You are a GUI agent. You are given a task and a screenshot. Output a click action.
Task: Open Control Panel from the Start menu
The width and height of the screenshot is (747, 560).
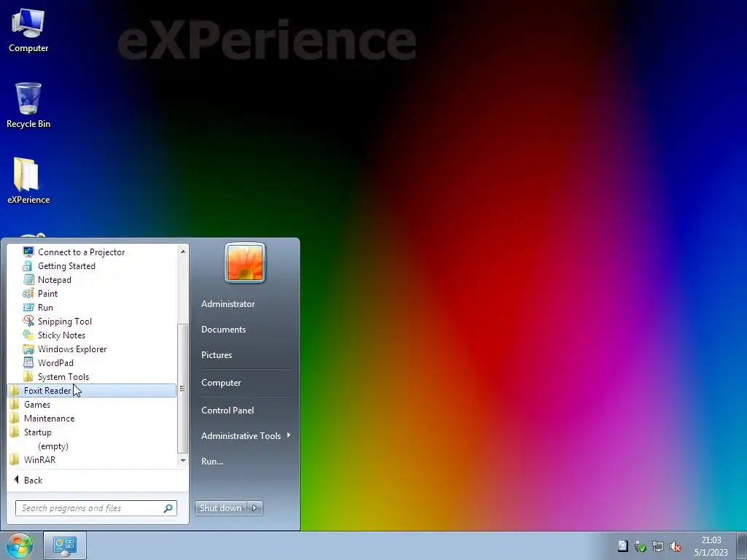point(228,410)
